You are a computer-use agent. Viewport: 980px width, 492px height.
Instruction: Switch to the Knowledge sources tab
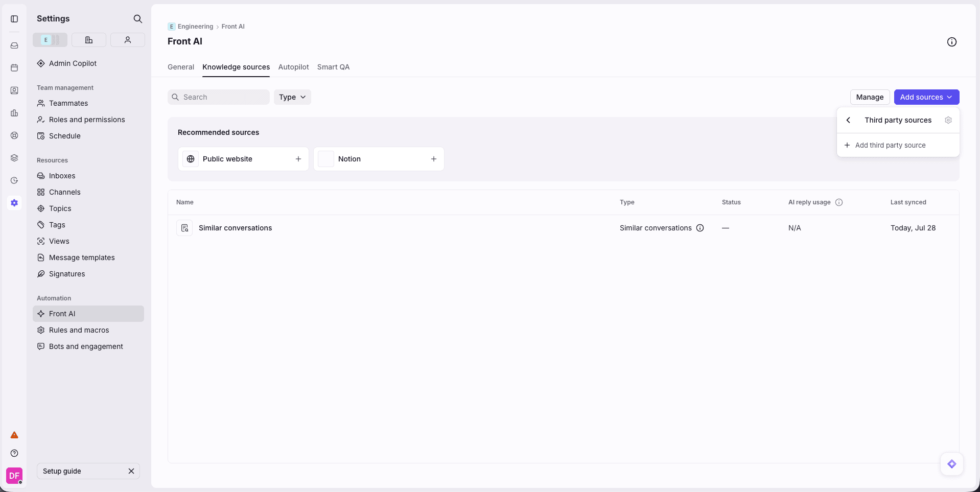[236, 67]
